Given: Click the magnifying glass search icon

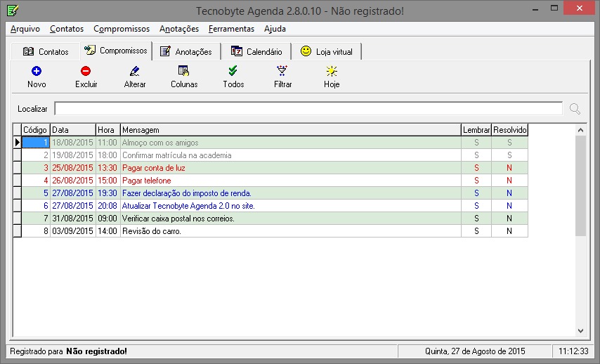Looking at the screenshot, I should click(x=575, y=109).
